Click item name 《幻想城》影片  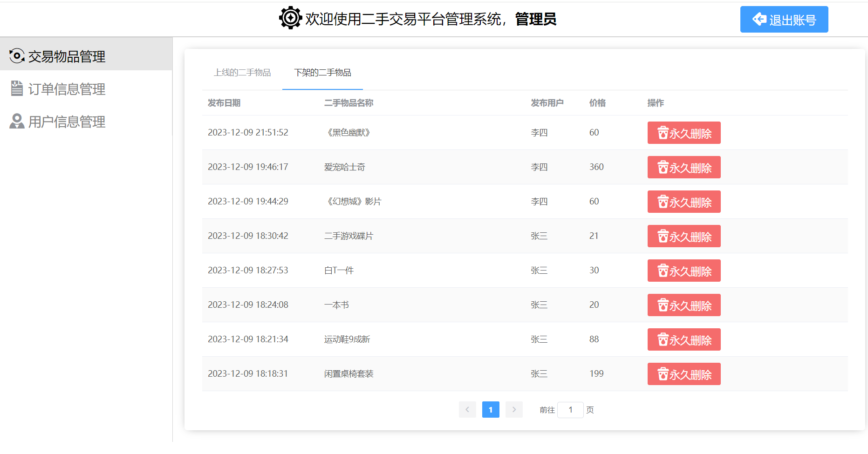click(353, 202)
